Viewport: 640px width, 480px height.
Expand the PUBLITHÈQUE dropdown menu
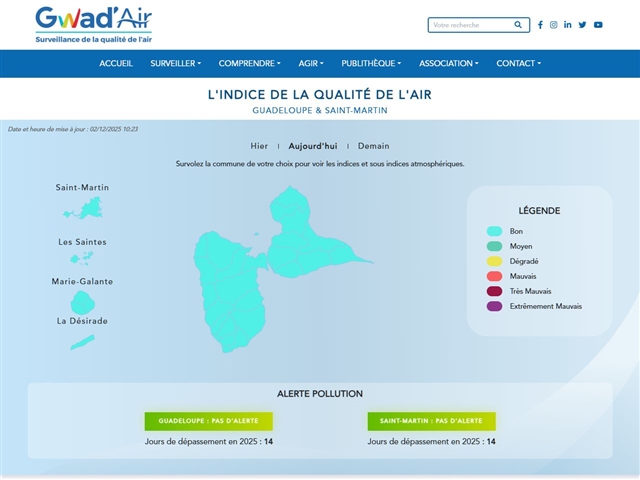(371, 63)
